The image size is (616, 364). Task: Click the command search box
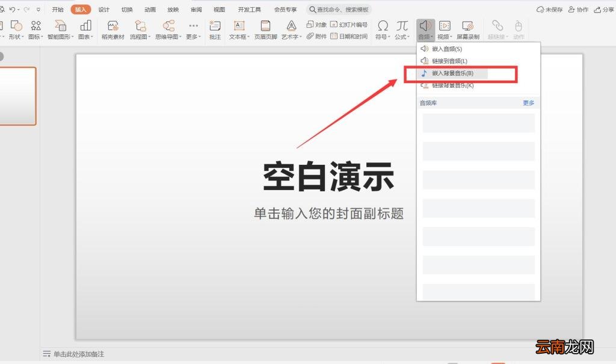(339, 10)
